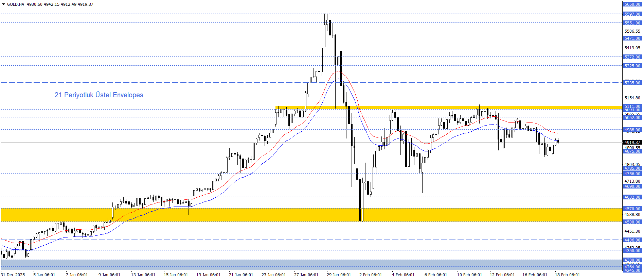Click the GOLD,H4 symbol label
Viewport: 644px width, 279px height.
[15, 4]
